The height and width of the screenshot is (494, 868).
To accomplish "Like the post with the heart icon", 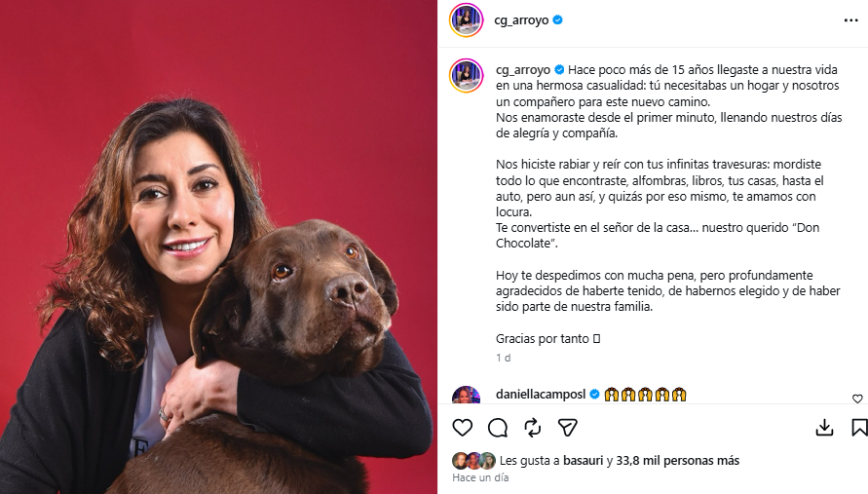I will tap(462, 428).
